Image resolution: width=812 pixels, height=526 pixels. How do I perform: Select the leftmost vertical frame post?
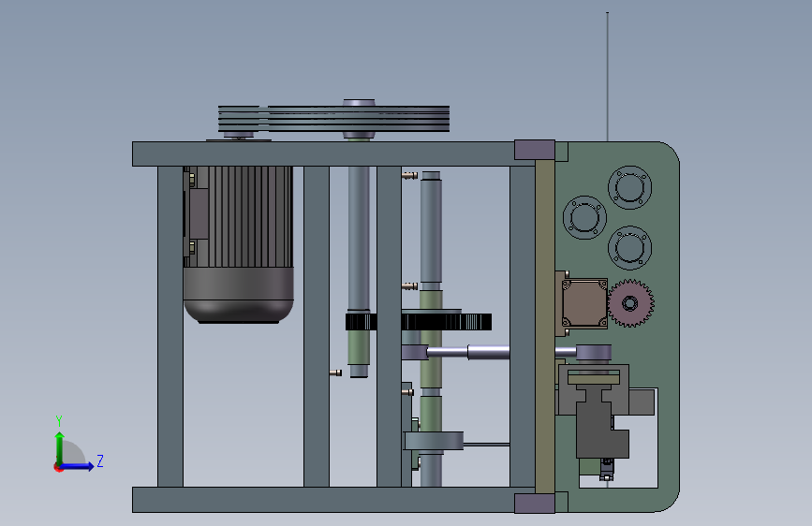(170, 327)
